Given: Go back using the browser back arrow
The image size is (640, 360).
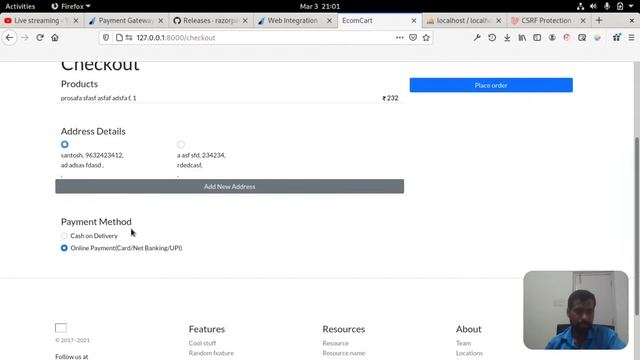Looking at the screenshot, I should coord(9,38).
